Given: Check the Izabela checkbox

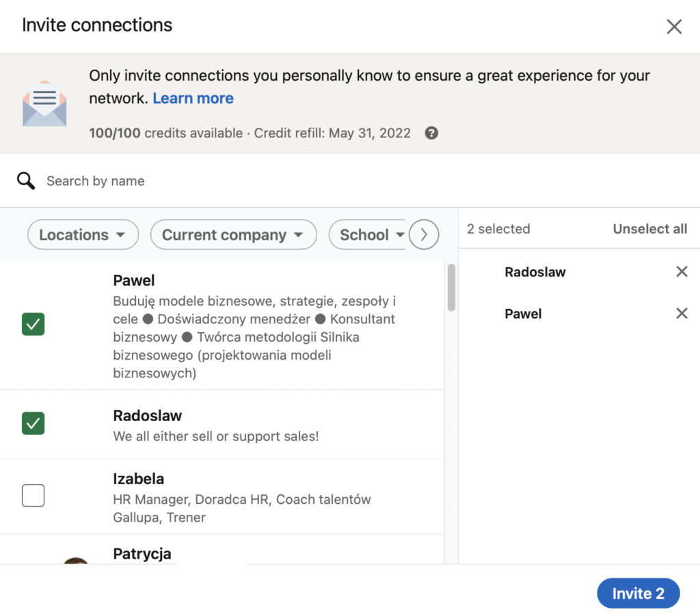Looking at the screenshot, I should [x=33, y=495].
